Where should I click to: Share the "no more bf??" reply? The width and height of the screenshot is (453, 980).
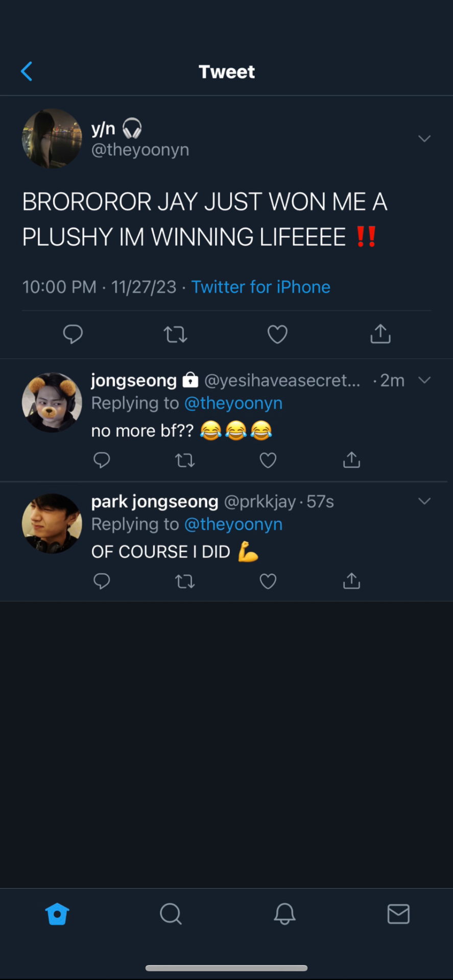point(352,460)
